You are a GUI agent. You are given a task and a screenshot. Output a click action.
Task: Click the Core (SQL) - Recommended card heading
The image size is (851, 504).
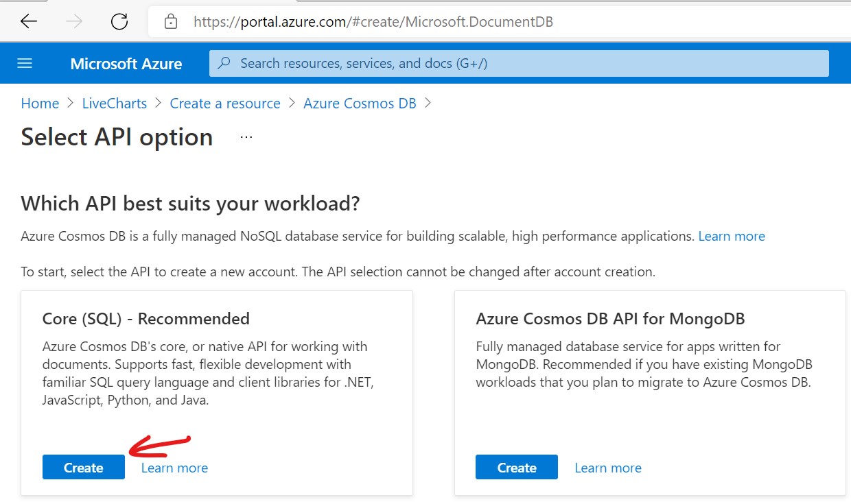point(146,319)
